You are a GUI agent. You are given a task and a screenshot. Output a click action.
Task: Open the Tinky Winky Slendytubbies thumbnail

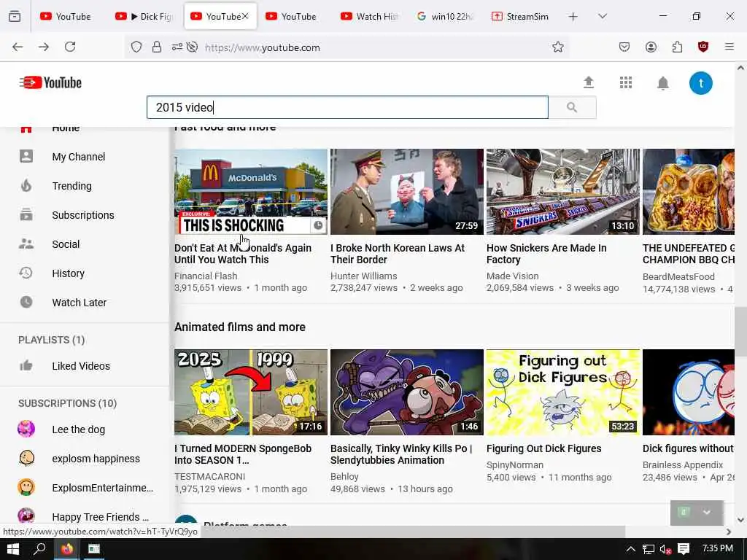[x=407, y=392]
